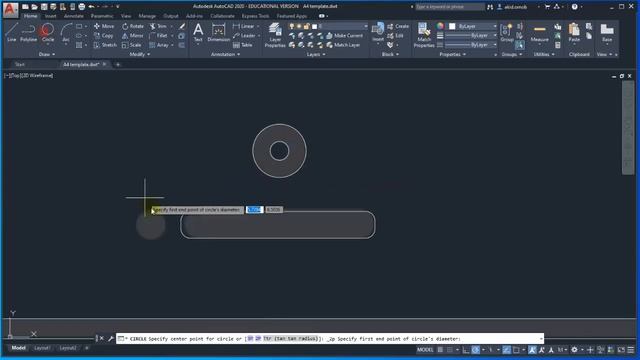Open the Measure tool
The height and width of the screenshot is (360, 640).
pos(540,32)
